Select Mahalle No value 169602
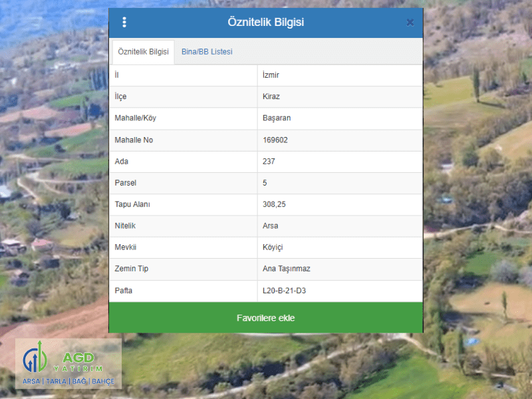 tap(275, 140)
